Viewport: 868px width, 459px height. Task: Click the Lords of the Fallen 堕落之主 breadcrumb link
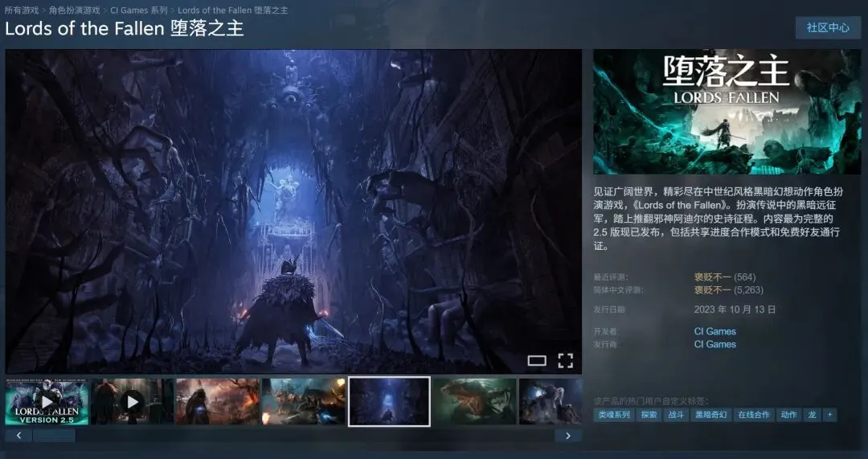(232, 10)
